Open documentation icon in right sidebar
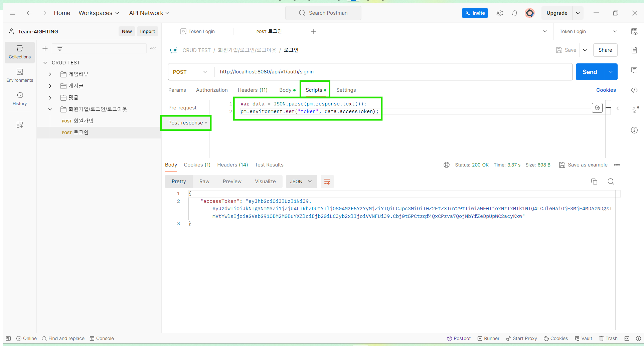Image resolution: width=644 pixels, height=346 pixels. [x=634, y=50]
